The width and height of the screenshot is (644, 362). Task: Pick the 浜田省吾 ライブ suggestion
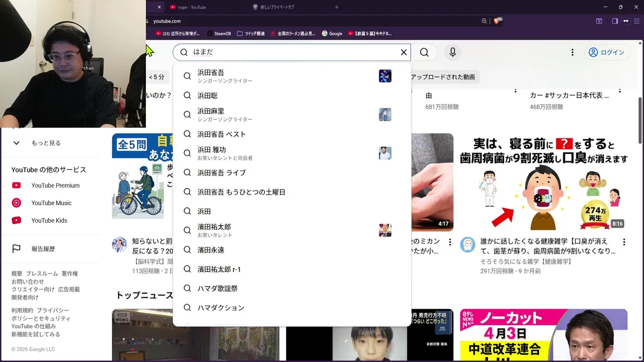point(292,172)
